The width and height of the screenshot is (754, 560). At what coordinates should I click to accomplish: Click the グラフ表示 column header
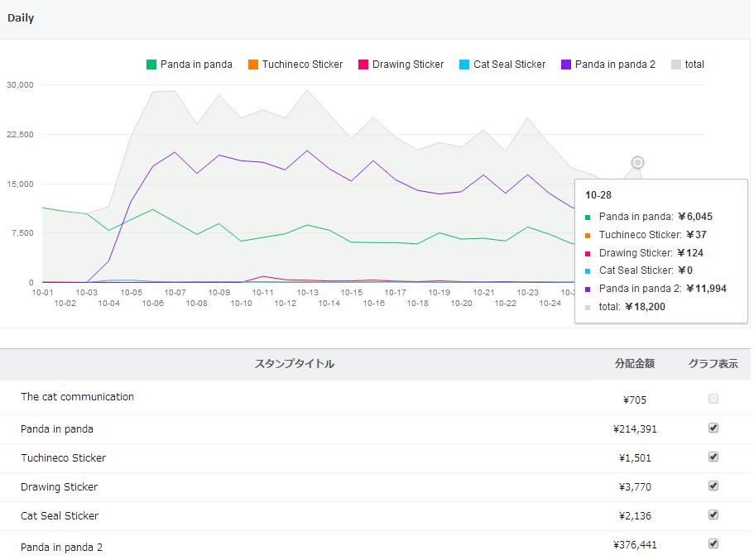pos(713,364)
